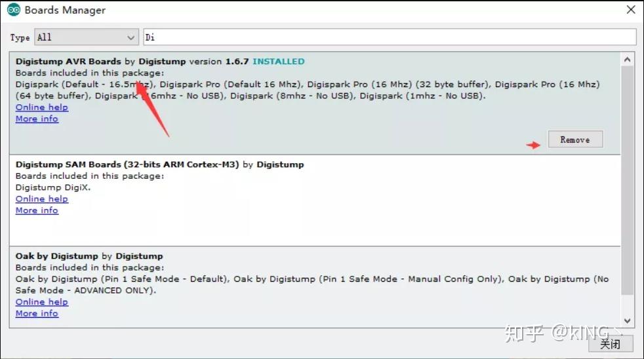The height and width of the screenshot is (359, 644).
Task: Click the scrollbar up arrow
Action: [x=627, y=60]
